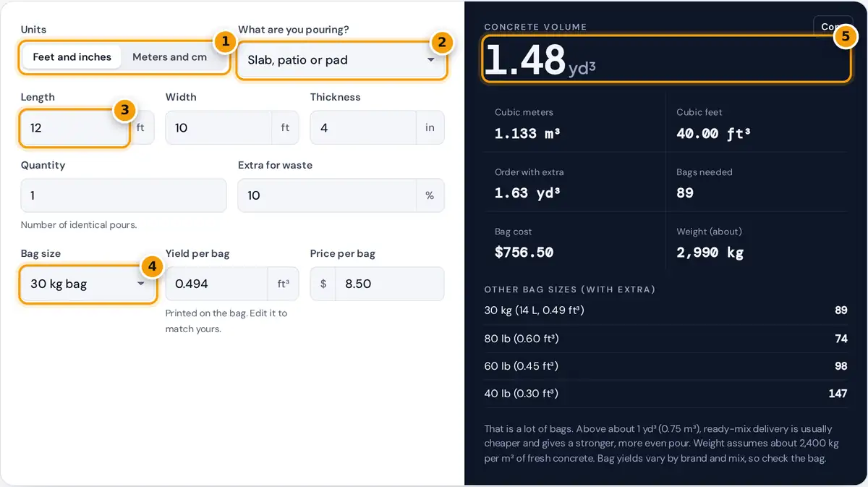868x487 pixels.
Task: Click the Width input field
Action: 218,127
